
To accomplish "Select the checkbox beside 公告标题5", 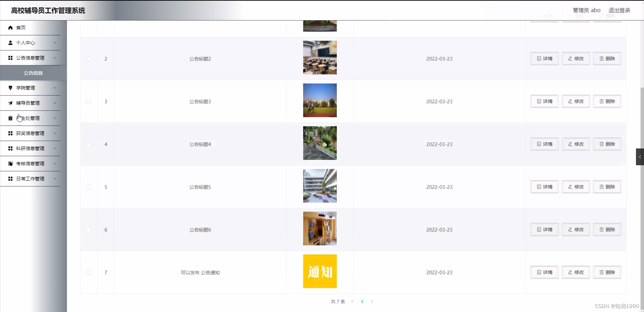I will pyautogui.click(x=88, y=187).
